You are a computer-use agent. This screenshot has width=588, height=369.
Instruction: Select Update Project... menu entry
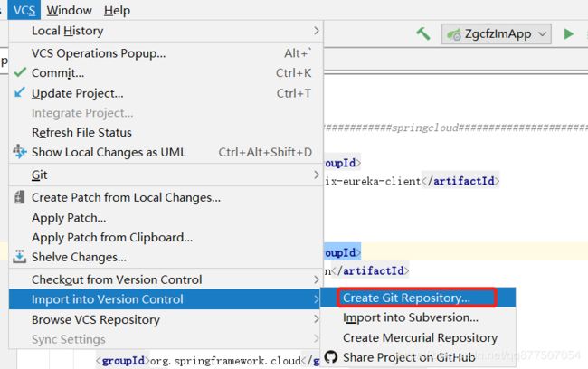click(166, 93)
